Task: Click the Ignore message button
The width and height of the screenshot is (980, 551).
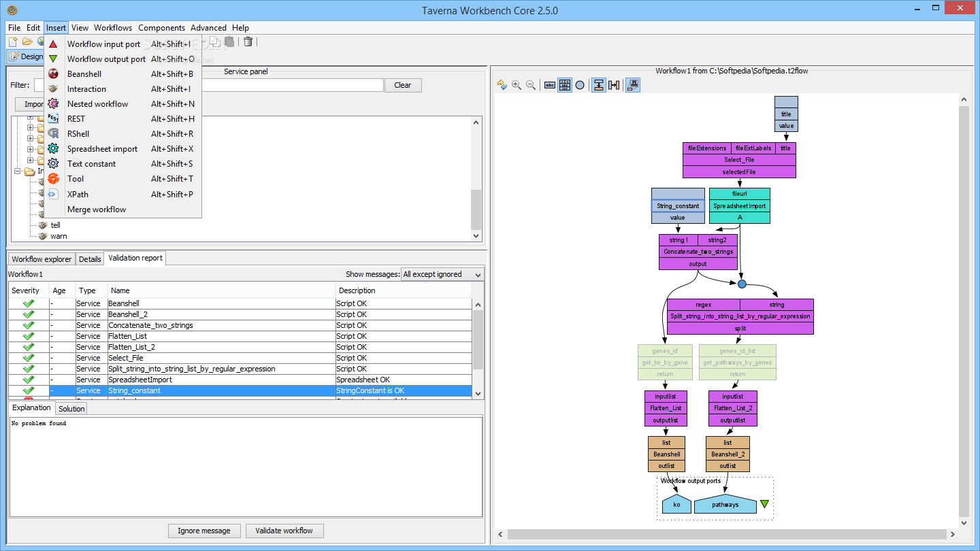Action: click(204, 531)
